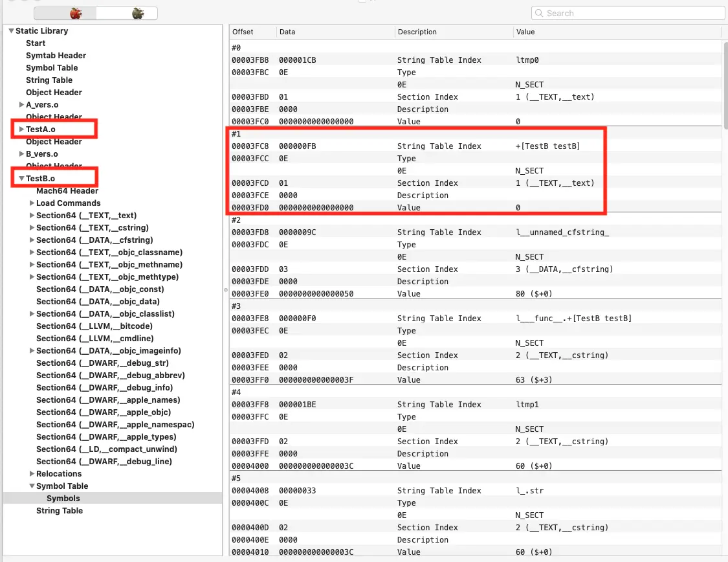Open the String Table at bottom of tree
The width and height of the screenshot is (728, 562).
(x=60, y=511)
